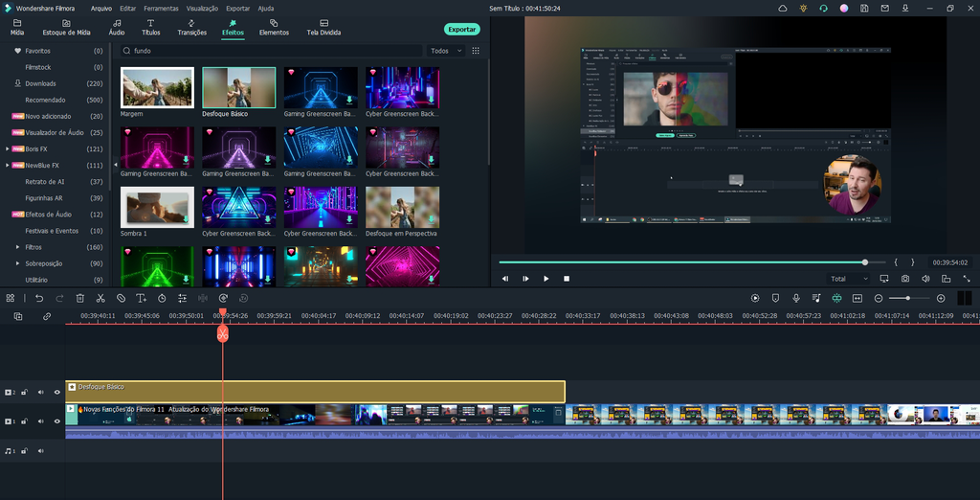Click the delete trash icon in timeline toolbar

[x=80, y=299]
